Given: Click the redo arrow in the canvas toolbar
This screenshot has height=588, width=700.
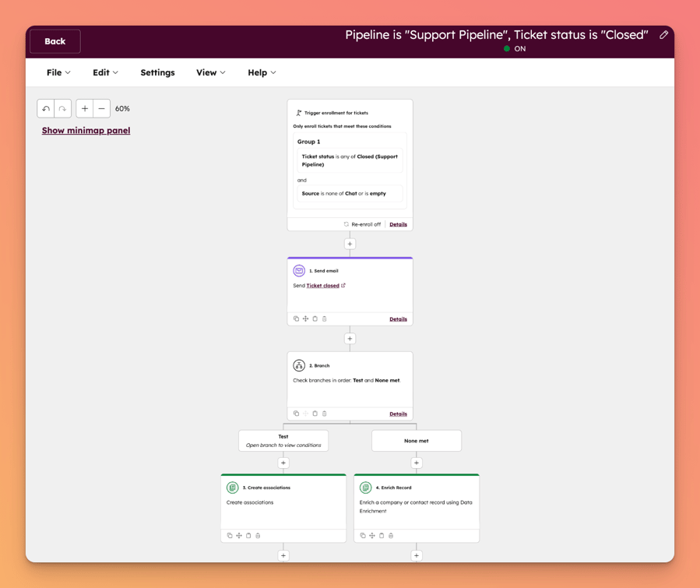Looking at the screenshot, I should [63, 108].
